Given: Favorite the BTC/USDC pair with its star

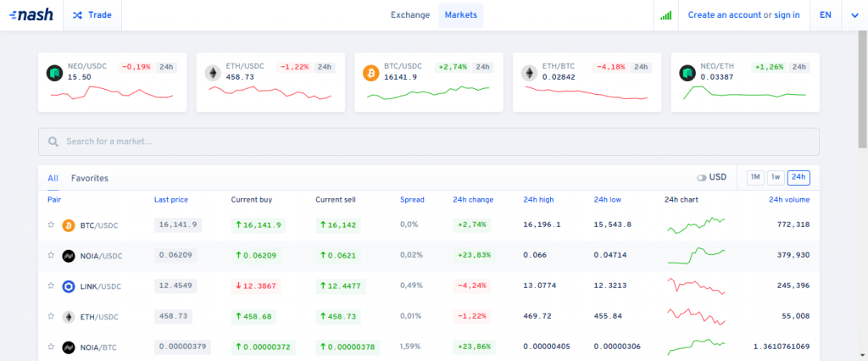Looking at the screenshot, I should (50, 225).
